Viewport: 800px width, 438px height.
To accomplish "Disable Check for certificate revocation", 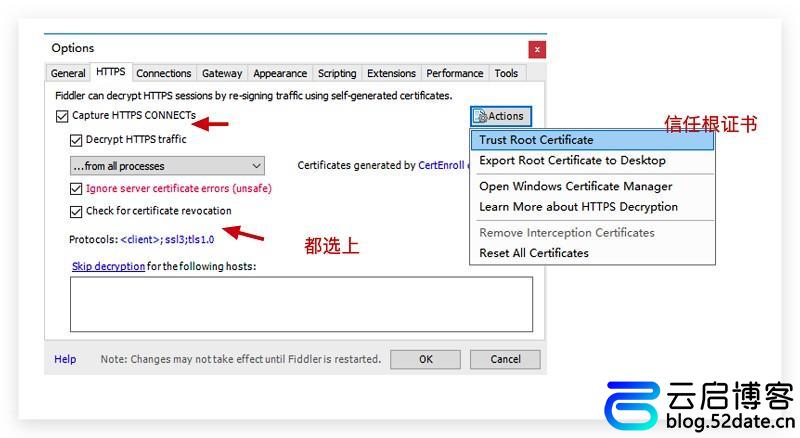I will click(x=76, y=211).
